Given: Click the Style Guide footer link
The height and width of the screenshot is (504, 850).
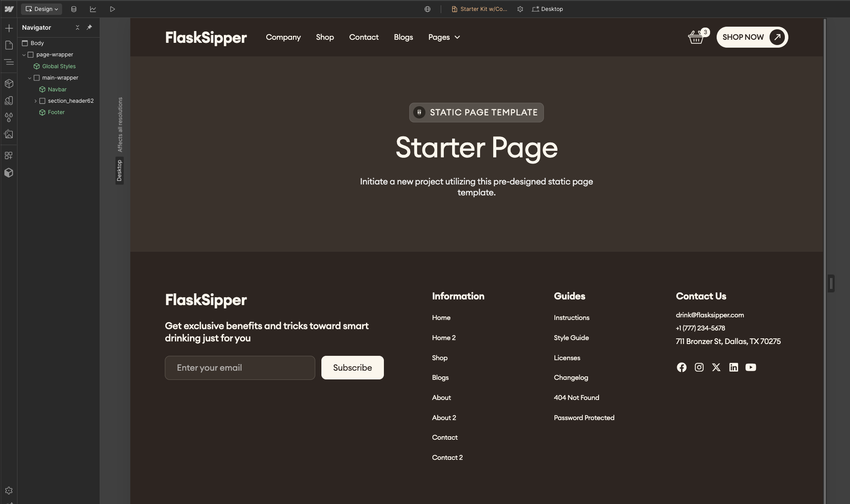Looking at the screenshot, I should click(x=571, y=338).
